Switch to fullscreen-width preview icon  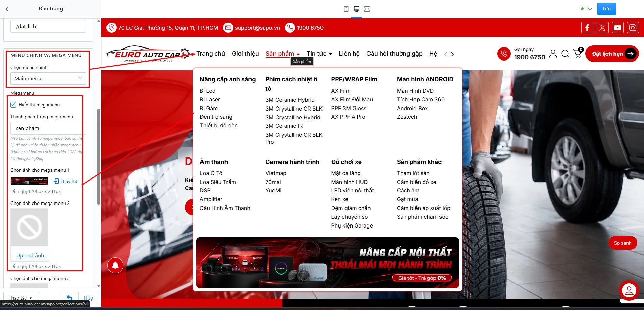click(367, 9)
